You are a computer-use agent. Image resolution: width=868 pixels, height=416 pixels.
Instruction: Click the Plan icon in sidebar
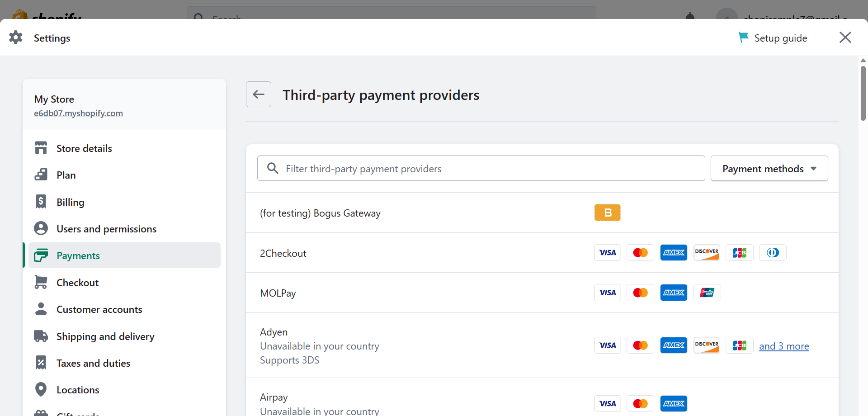41,175
